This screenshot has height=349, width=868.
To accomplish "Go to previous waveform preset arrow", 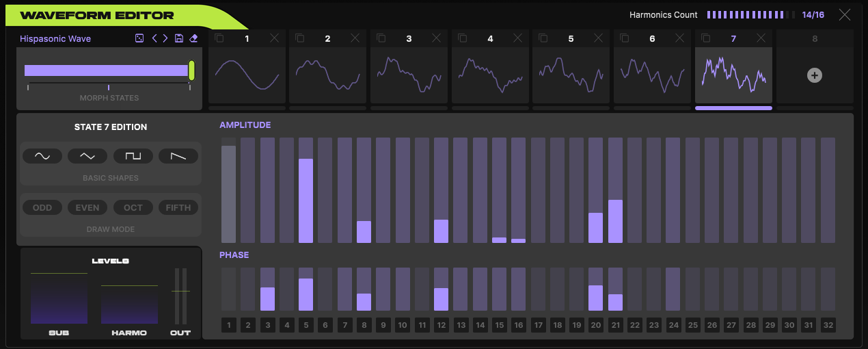I will coord(154,39).
